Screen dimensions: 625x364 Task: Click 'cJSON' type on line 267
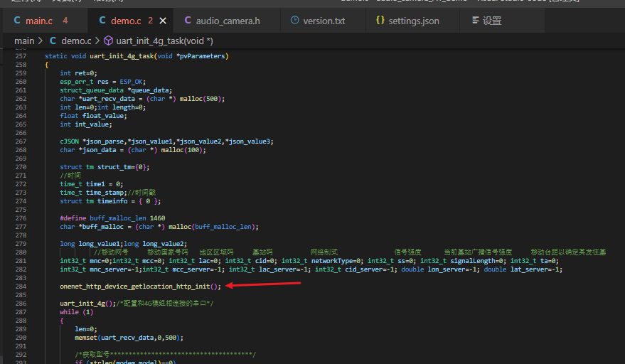(x=70, y=141)
